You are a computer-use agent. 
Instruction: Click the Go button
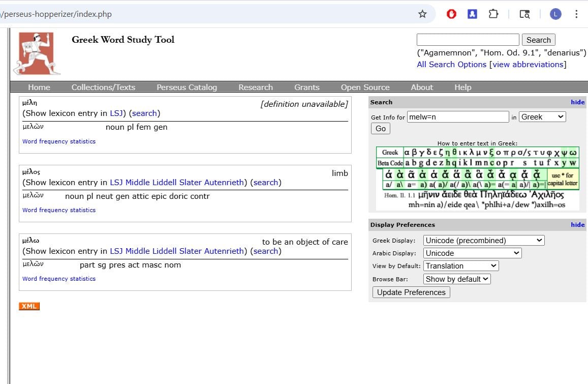tap(381, 129)
